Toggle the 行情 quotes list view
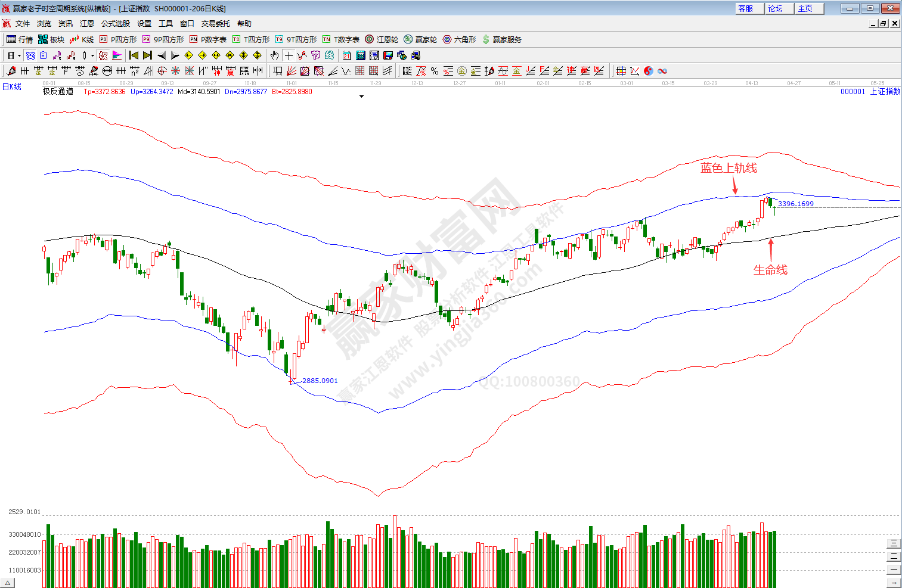This screenshot has height=588, width=902. (20, 39)
